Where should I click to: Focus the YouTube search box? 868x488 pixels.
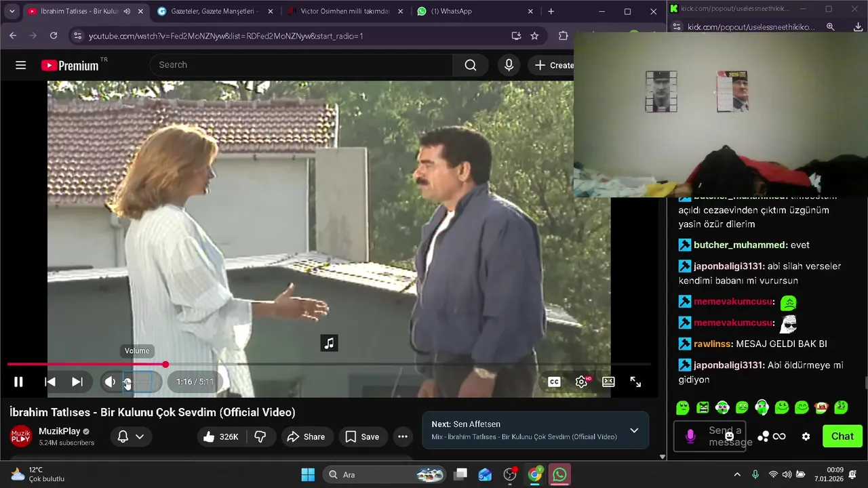pyautogui.click(x=301, y=65)
